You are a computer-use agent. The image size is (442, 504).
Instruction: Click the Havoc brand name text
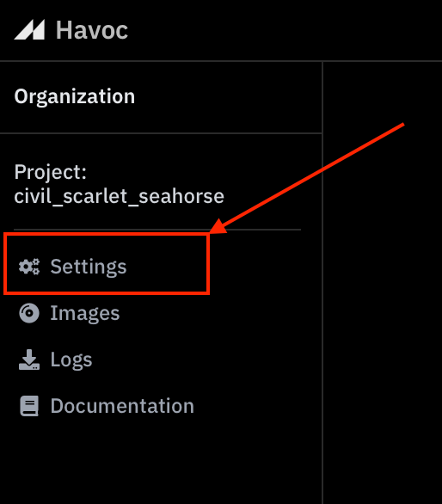(x=92, y=30)
